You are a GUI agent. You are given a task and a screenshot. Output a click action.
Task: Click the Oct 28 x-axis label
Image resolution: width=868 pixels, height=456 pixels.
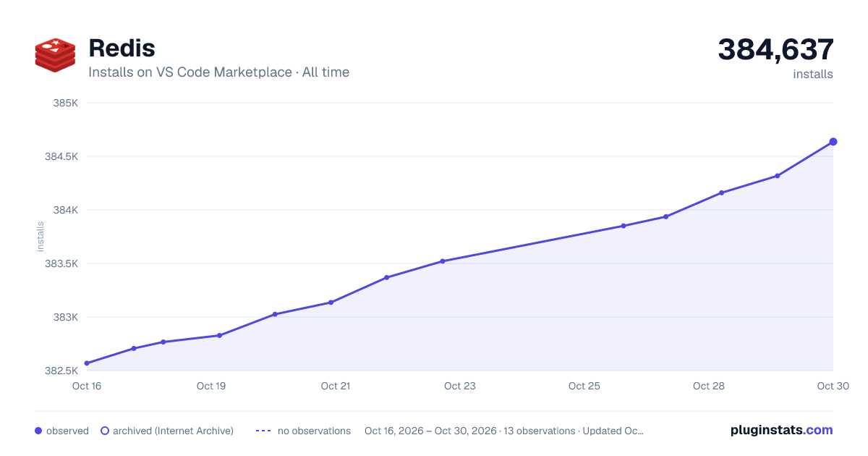click(709, 386)
